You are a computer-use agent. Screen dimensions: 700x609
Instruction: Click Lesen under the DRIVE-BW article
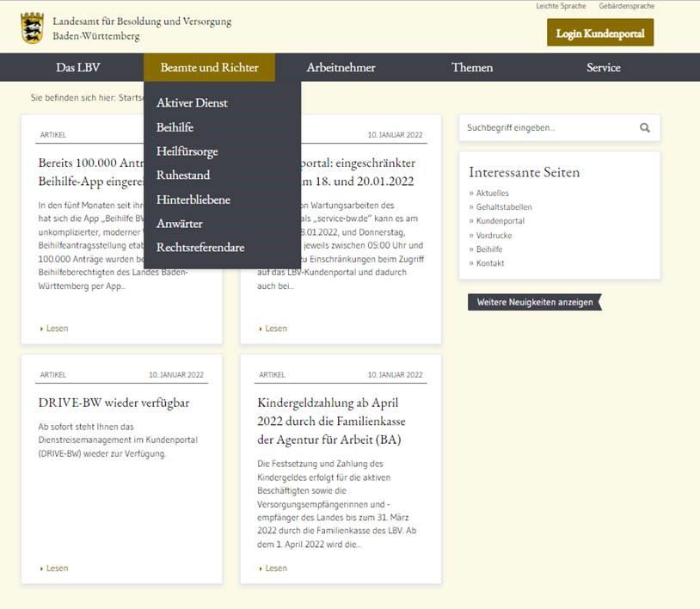coord(57,568)
